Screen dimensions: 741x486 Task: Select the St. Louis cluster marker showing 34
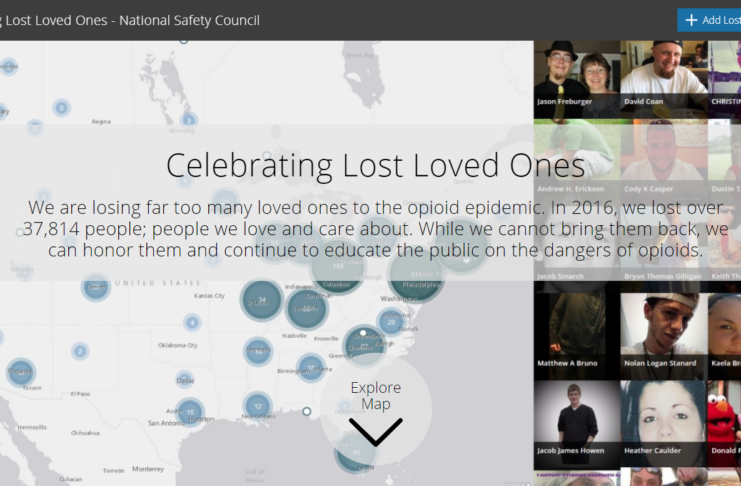[261, 300]
